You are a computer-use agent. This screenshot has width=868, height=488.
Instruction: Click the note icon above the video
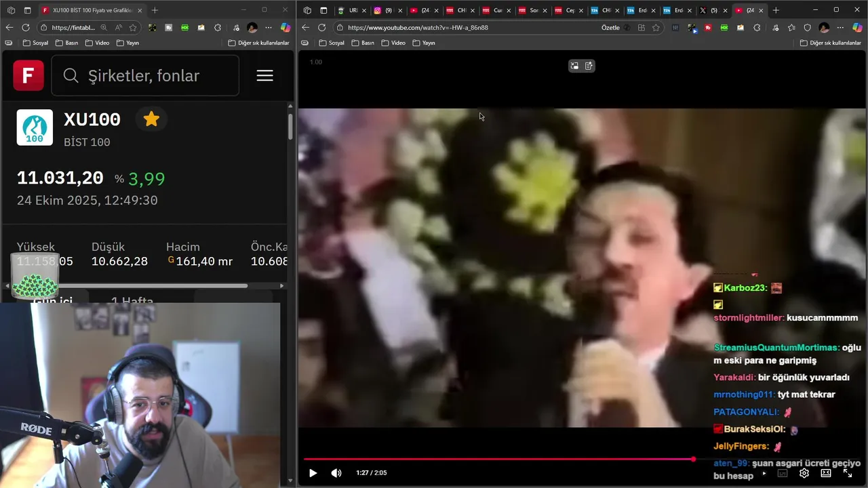[x=589, y=66]
